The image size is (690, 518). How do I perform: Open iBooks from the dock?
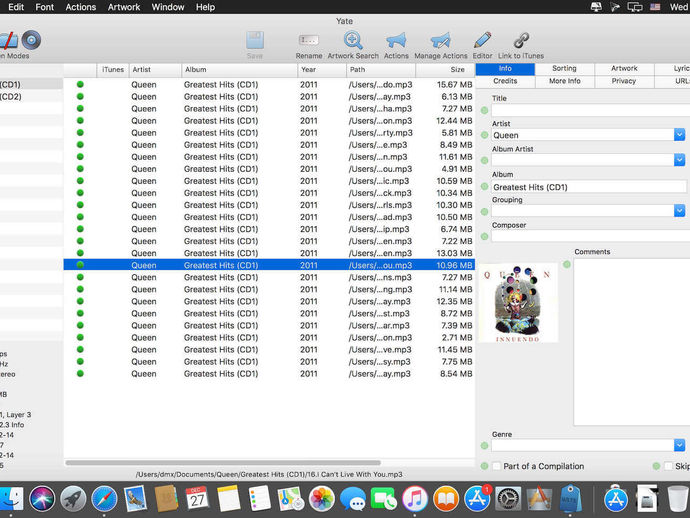(446, 499)
